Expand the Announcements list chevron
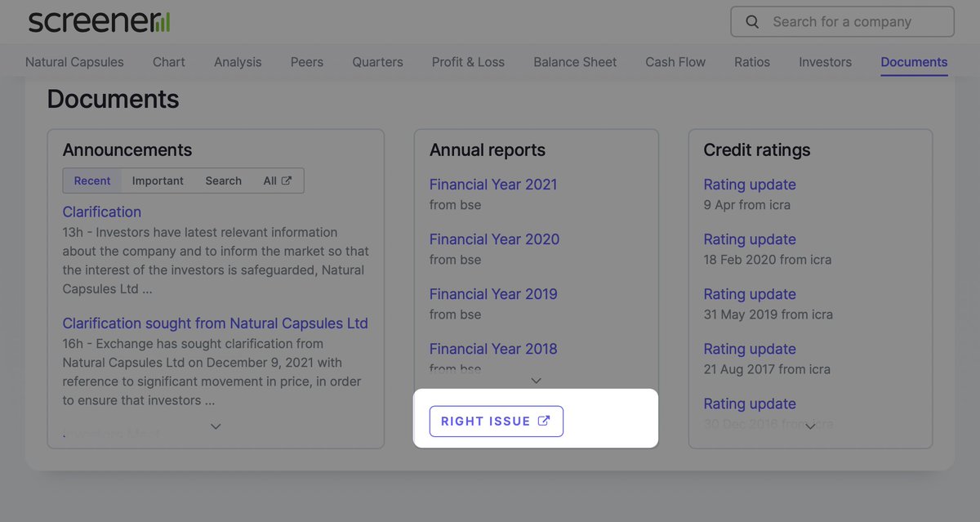The width and height of the screenshot is (980, 522). click(x=216, y=426)
